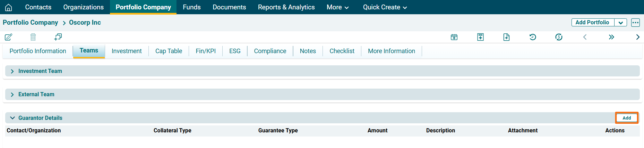The image size is (644, 148).
Task: Click the home icon in navigation bar
Action: click(9, 7)
